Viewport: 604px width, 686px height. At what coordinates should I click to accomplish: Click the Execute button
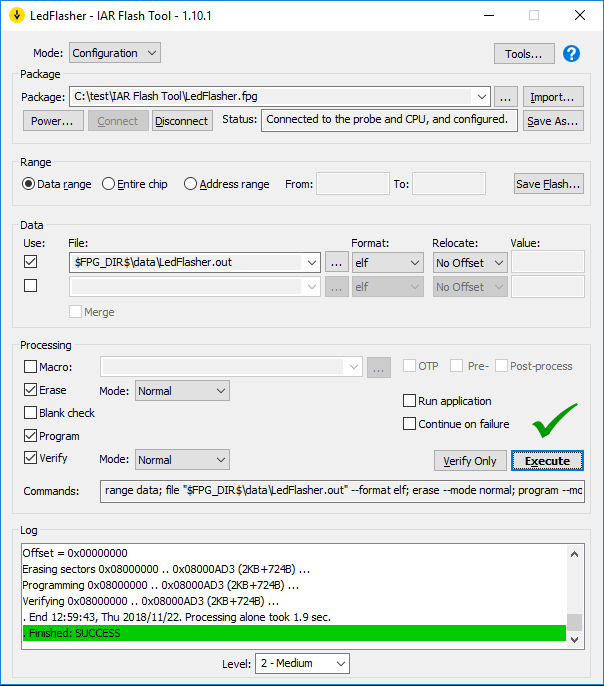tap(548, 461)
